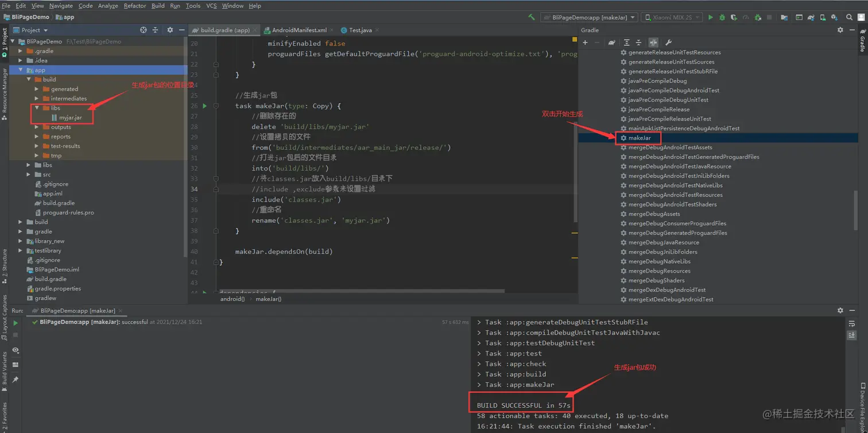Viewport: 868px width, 433px height.
Task: Open Search Everywhere magnifier icon
Action: pos(850,17)
